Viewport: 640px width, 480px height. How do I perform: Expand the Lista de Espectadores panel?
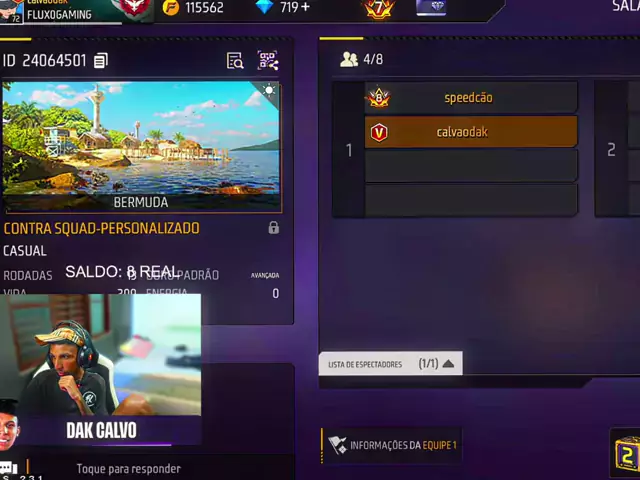(391, 363)
